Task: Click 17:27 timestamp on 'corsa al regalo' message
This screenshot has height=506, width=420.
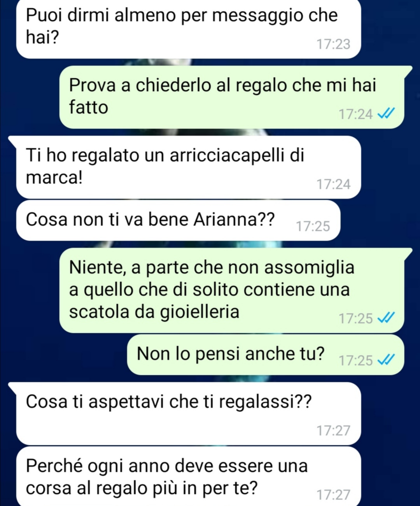Action: pyautogui.click(x=333, y=495)
